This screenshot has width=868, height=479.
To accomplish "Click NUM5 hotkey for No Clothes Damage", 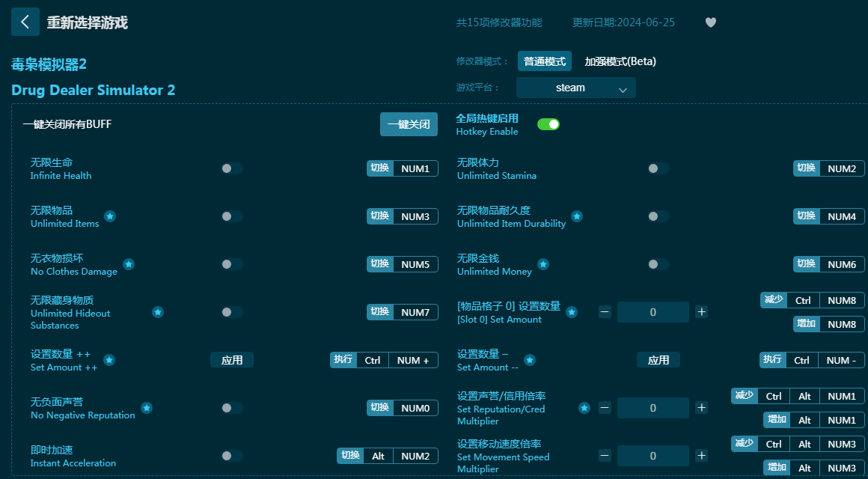I will click(415, 264).
